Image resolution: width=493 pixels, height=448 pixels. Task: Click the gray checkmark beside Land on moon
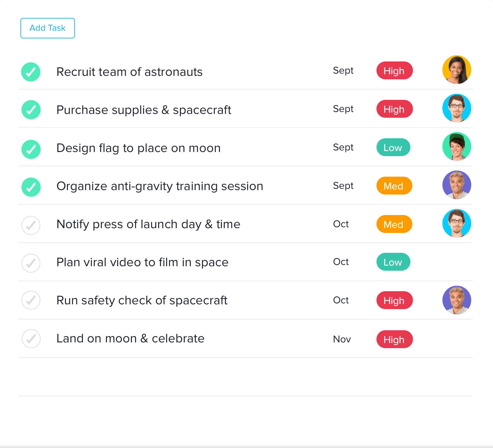tap(31, 339)
